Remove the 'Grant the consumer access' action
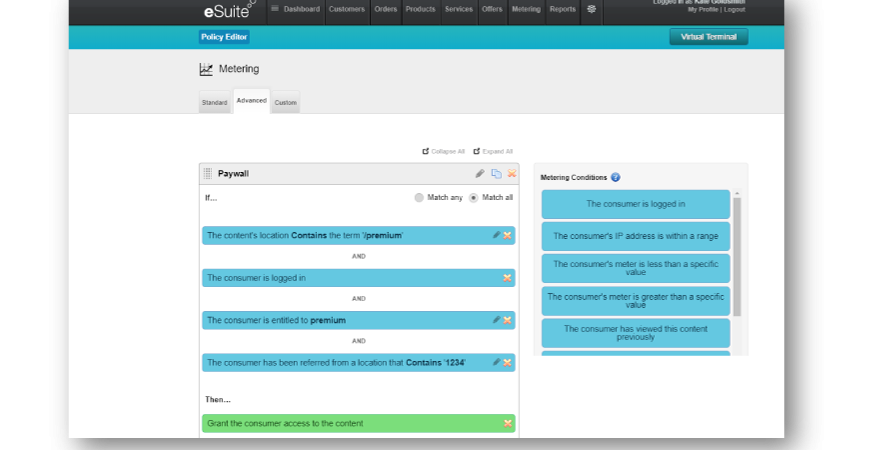The width and height of the screenshot is (874, 450). coord(507,424)
